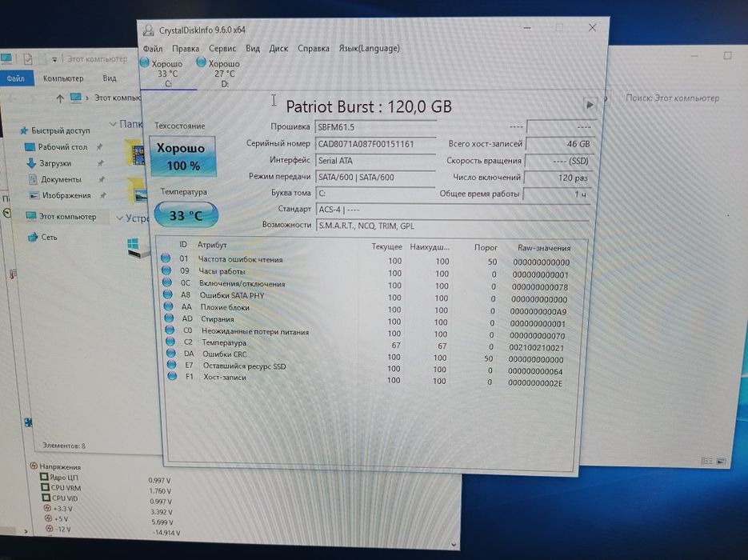Open the Язык(Language) menu
Screen dimensions: 748x560
click(370, 49)
